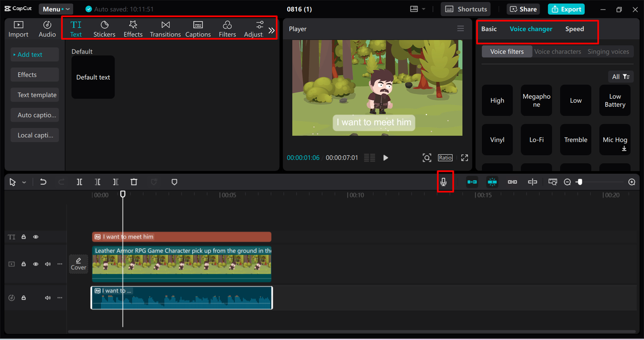Screen dimensions: 644x340
Task: Select Auto captions in sidebar
Action: (35, 115)
